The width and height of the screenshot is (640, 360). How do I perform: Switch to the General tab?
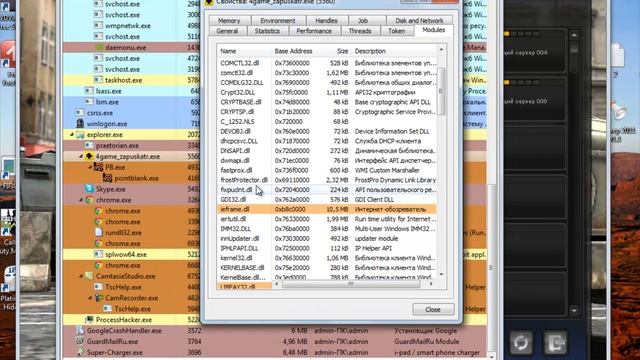(x=227, y=31)
